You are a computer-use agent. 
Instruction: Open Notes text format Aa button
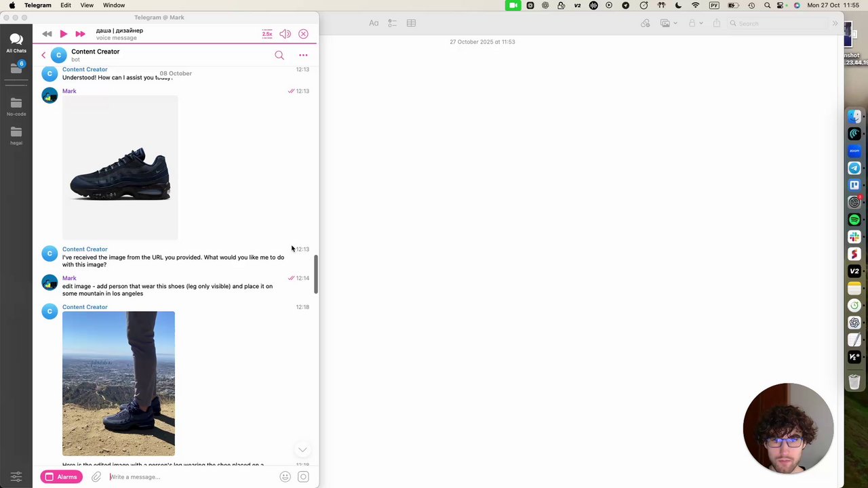pos(374,23)
